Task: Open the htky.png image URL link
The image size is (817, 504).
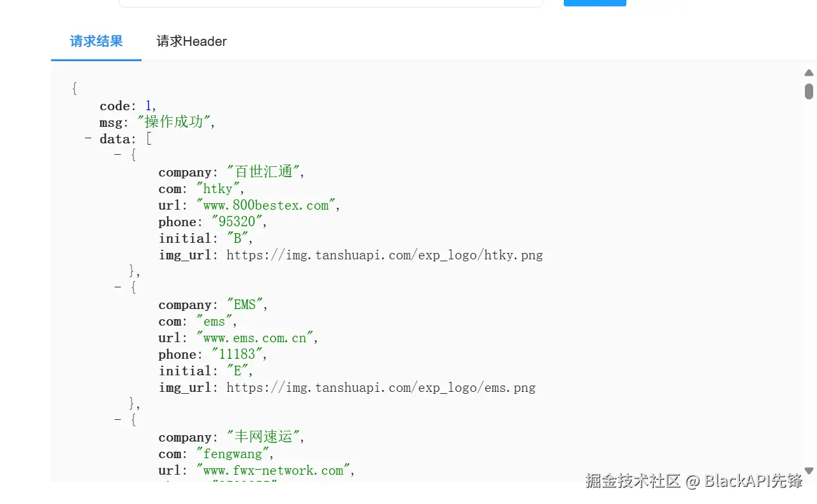Action: pos(385,256)
